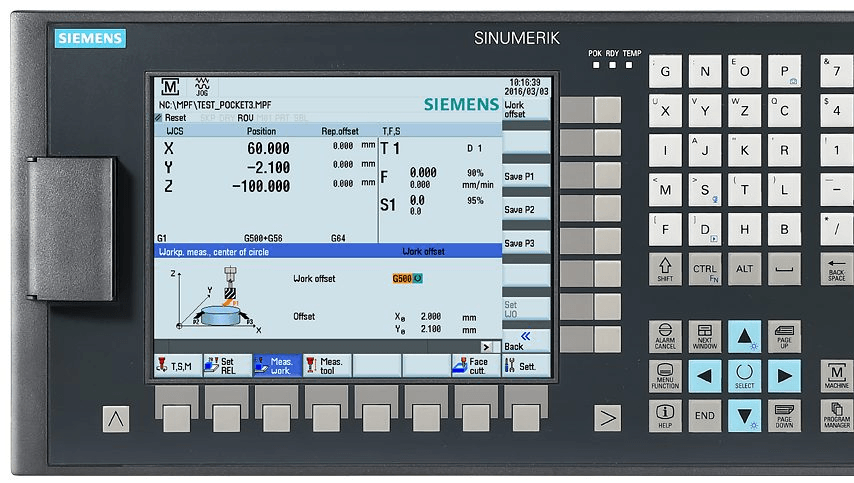Tap the R letter key
Viewport: 854px width, 483px height.
[x=784, y=150]
